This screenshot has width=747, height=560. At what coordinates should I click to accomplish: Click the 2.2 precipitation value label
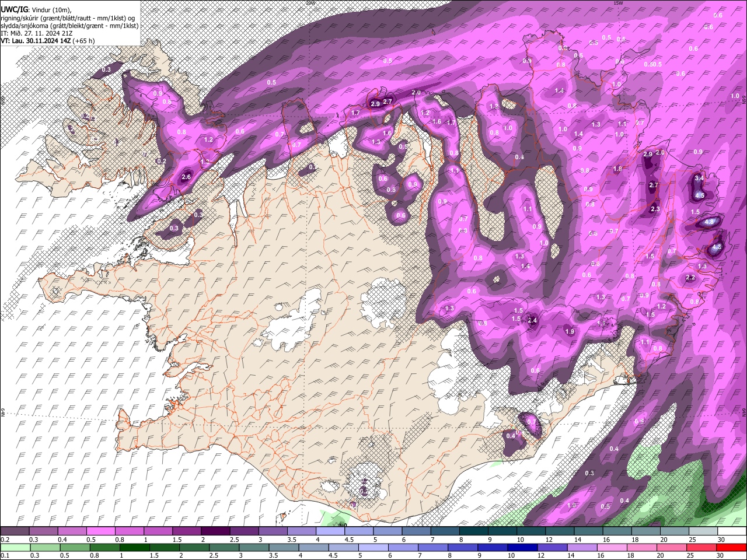click(x=690, y=278)
